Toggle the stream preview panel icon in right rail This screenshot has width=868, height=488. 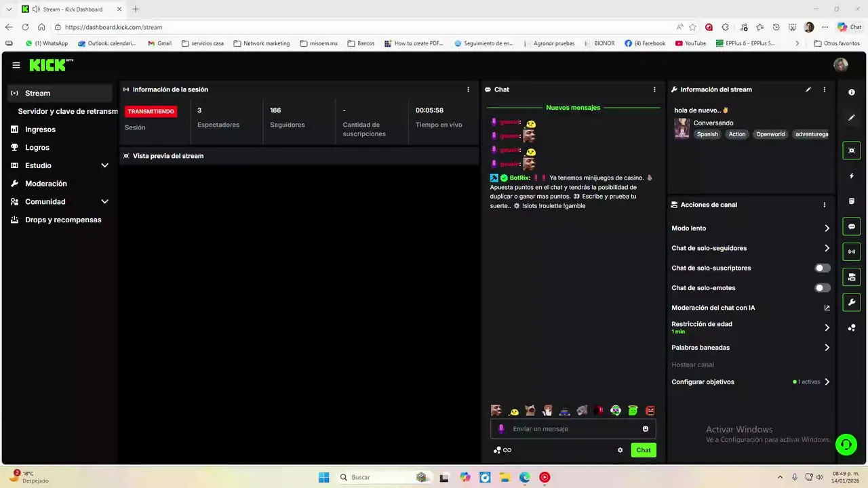click(x=852, y=150)
